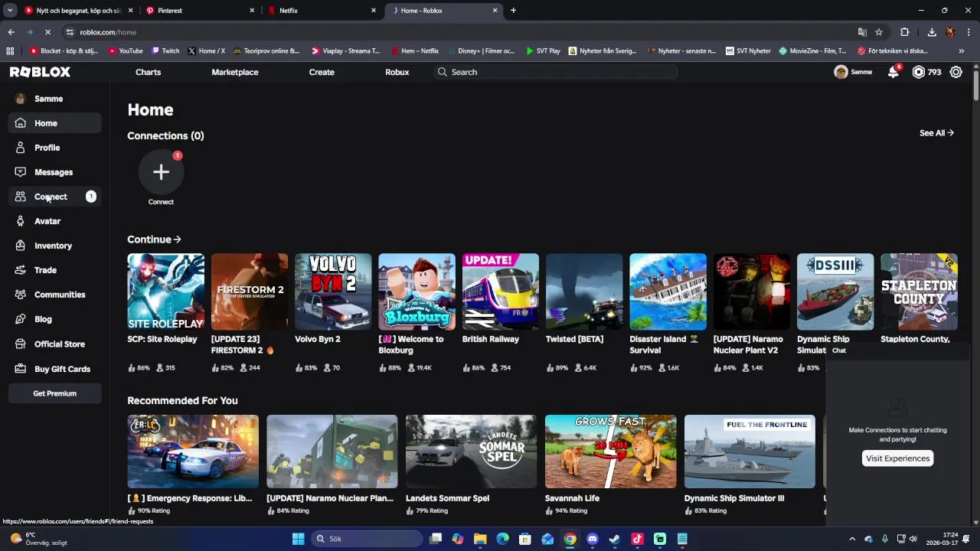Open the Home item in the sidebar
Image resolution: width=980 pixels, height=551 pixels.
(54, 123)
